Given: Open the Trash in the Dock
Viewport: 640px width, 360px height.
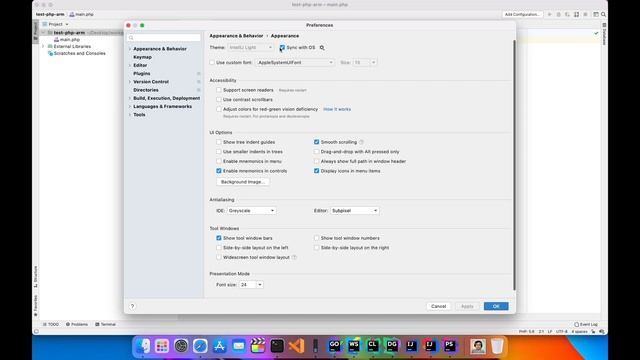Looking at the screenshot, I should pyautogui.click(x=497, y=346).
